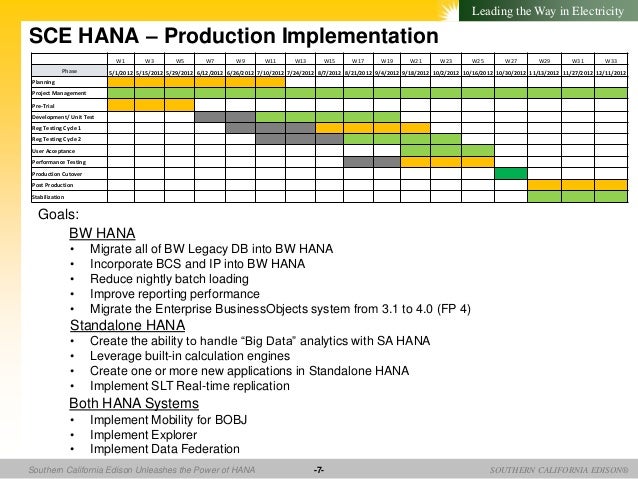Select the Phase header cell
Screen dimensions: 638x479
tap(69, 71)
